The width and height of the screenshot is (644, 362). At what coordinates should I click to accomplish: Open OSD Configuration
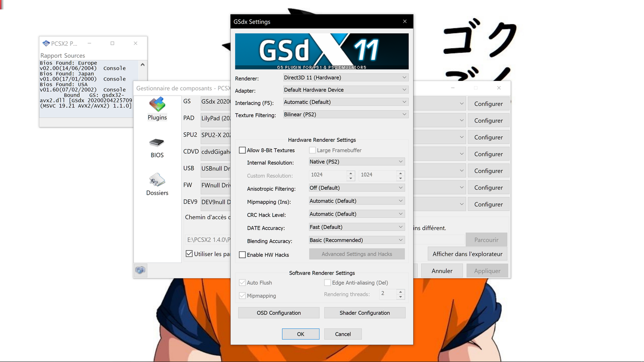278,313
